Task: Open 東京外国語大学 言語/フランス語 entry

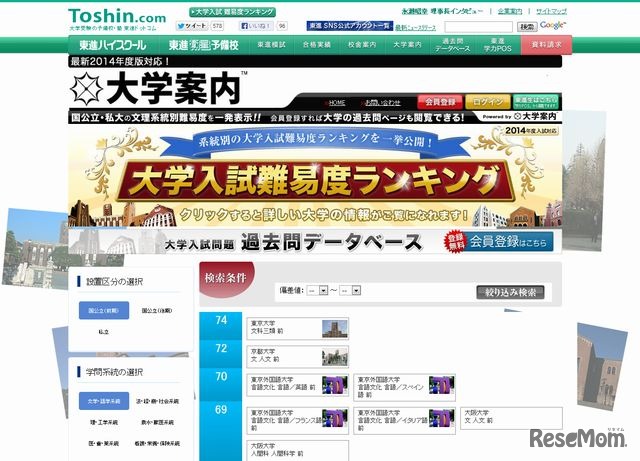Action: pos(298,421)
